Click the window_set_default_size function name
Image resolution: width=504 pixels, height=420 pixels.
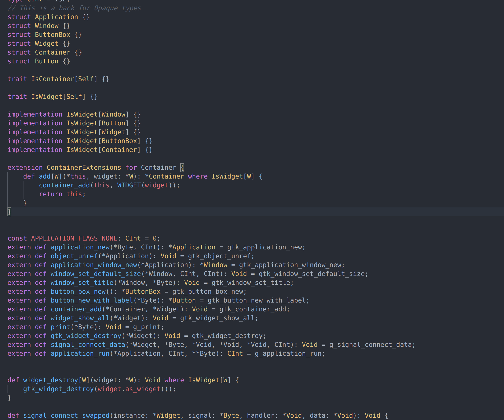(x=96, y=274)
